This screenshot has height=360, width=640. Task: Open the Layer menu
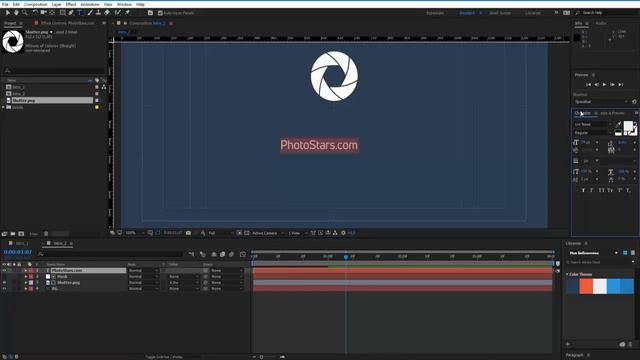pos(56,4)
